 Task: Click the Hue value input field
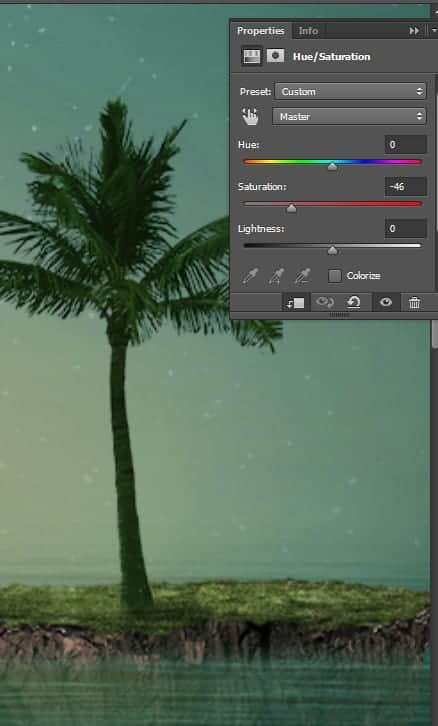(x=406, y=145)
